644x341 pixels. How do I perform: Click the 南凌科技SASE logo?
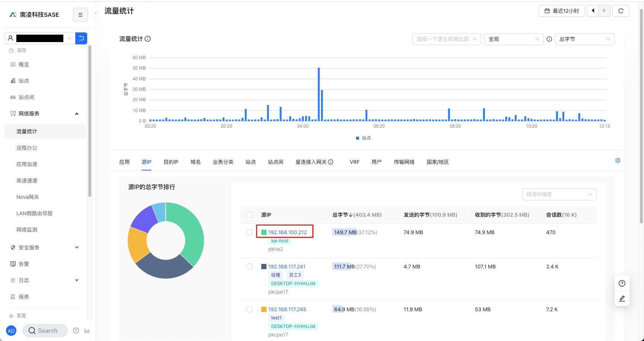pos(34,15)
